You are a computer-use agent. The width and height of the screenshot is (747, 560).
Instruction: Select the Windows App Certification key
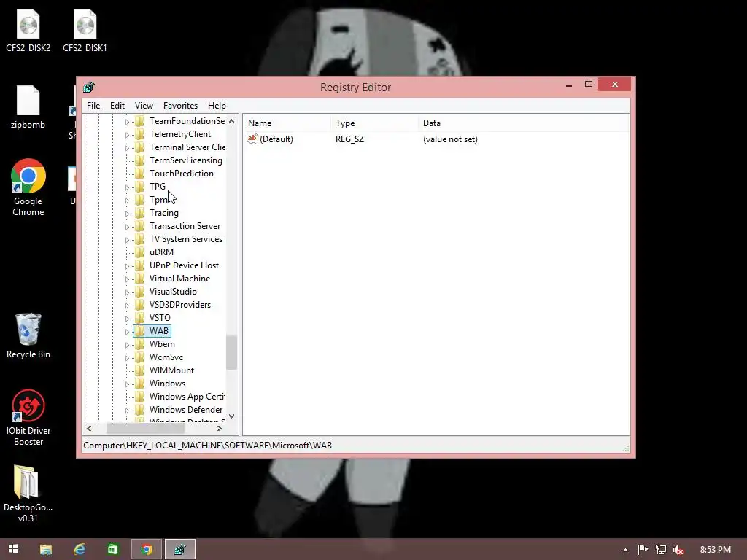coord(187,397)
